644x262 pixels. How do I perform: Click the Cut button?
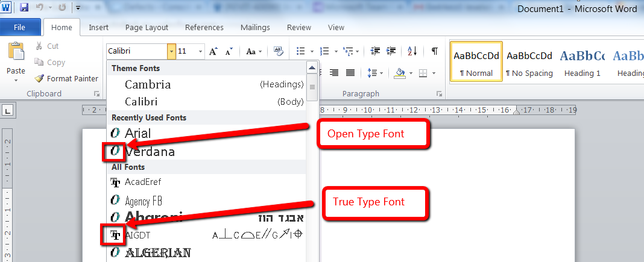pos(47,46)
